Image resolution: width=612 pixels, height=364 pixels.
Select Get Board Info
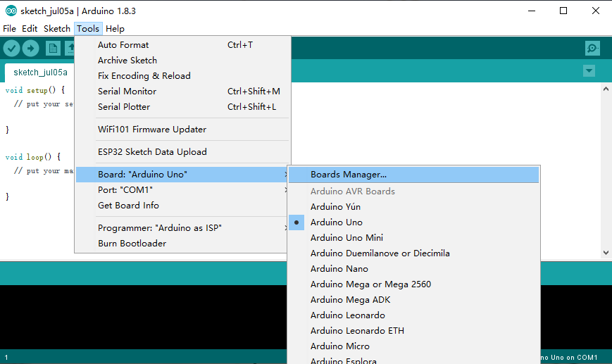point(182,206)
